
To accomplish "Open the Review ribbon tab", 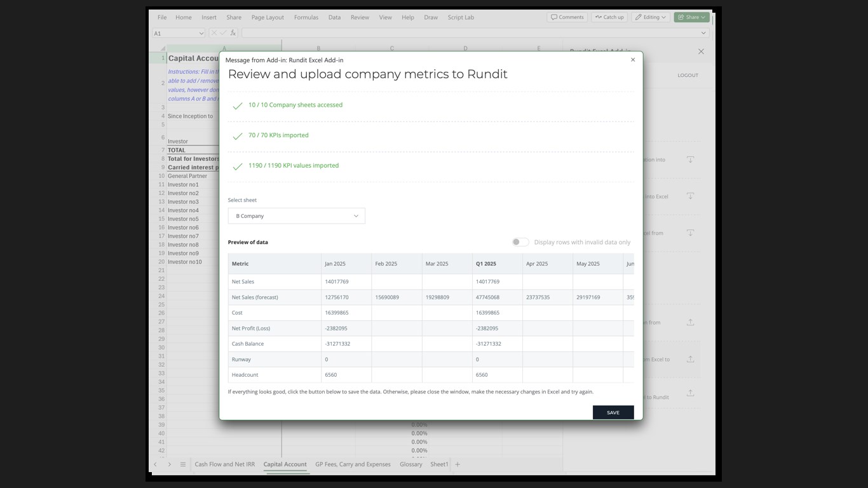I will pos(360,17).
